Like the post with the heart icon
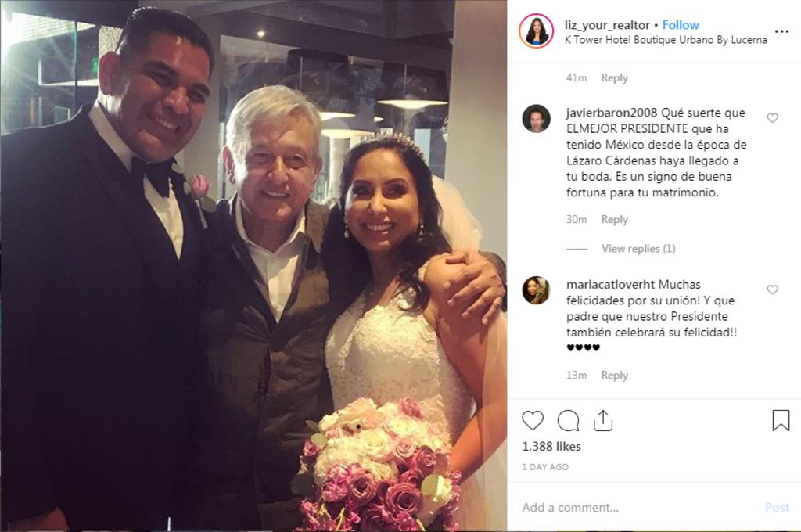Screen dimensions: 801x532 point(532,420)
